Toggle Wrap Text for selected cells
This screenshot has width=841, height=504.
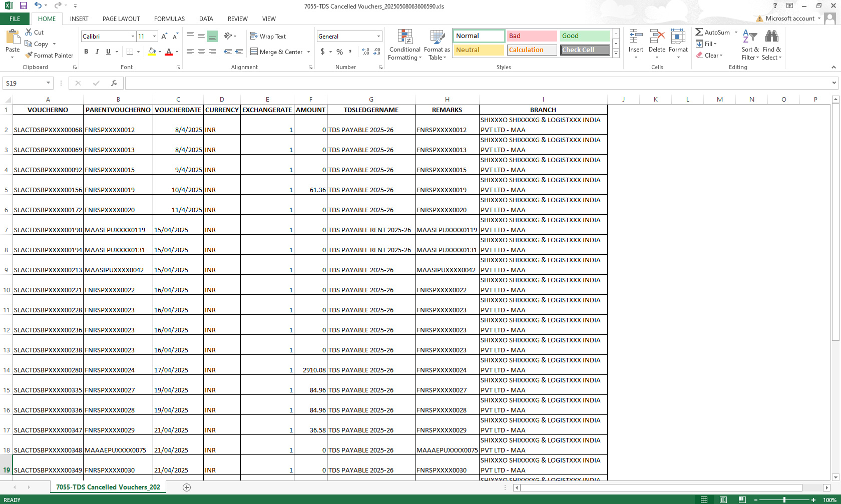pyautogui.click(x=268, y=36)
